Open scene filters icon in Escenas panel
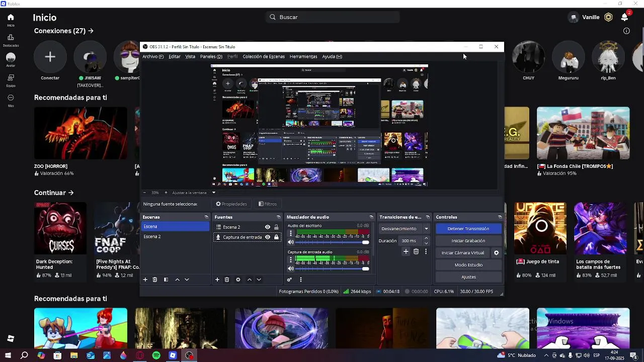This screenshot has width=644, height=362. [166, 280]
